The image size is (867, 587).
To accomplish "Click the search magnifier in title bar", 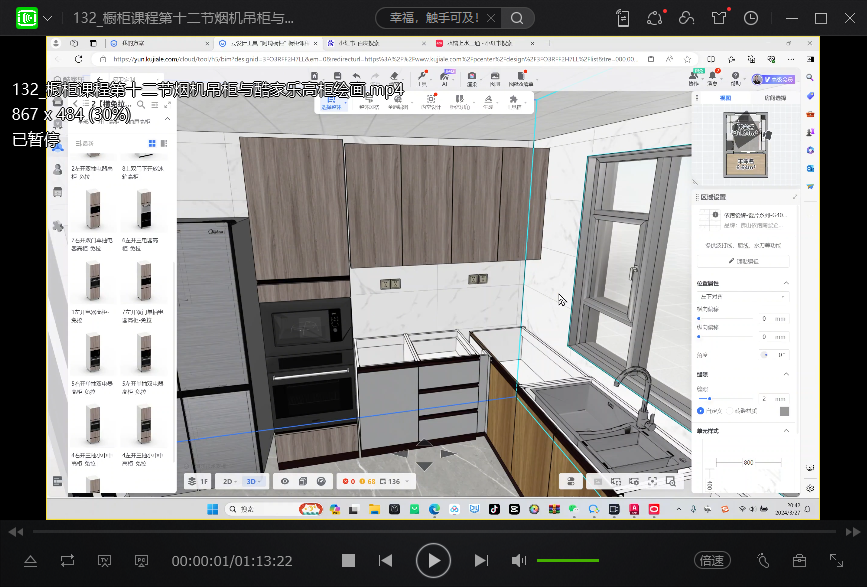I will pos(516,18).
